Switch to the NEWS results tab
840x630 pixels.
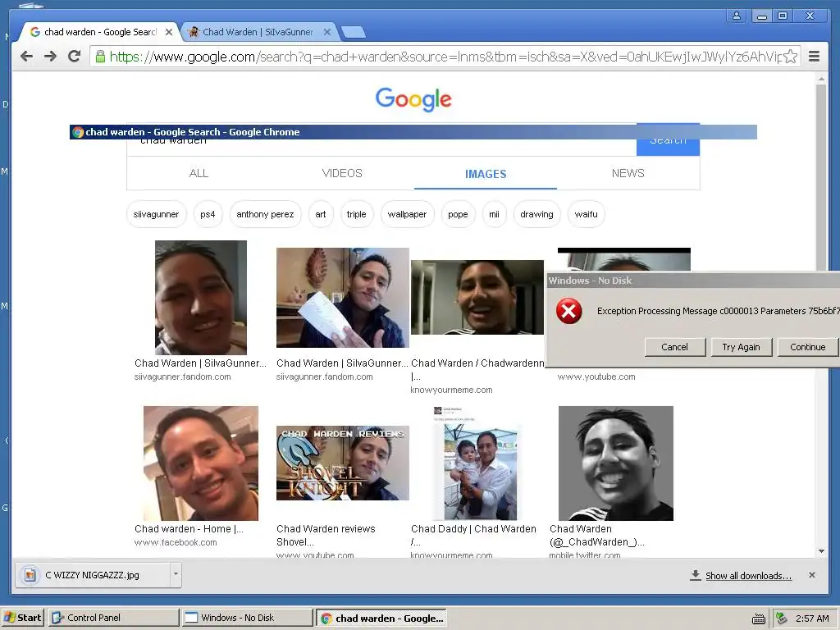point(628,173)
